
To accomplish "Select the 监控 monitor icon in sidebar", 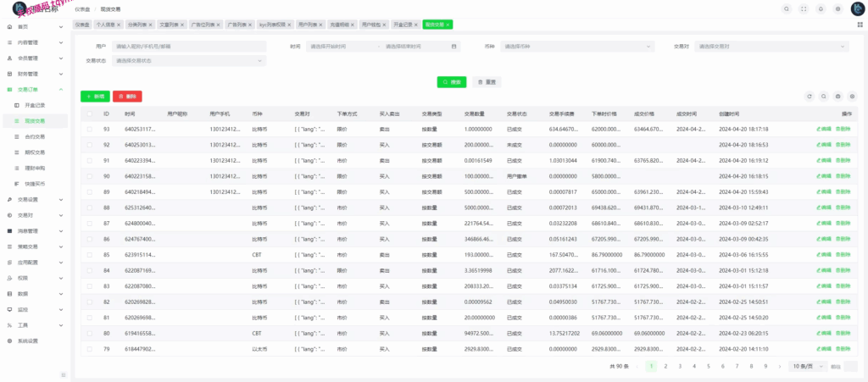I will click(9, 309).
